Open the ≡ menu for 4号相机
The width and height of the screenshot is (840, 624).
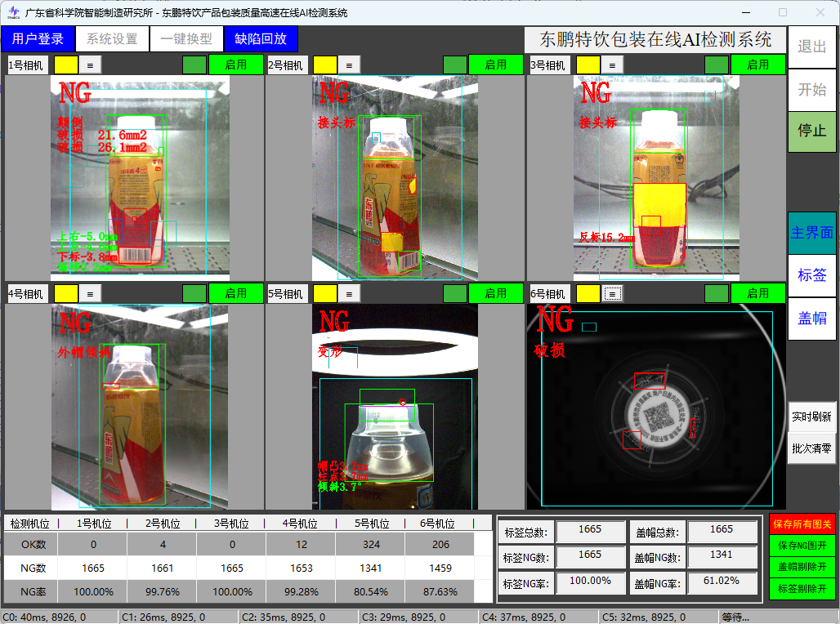pos(90,294)
